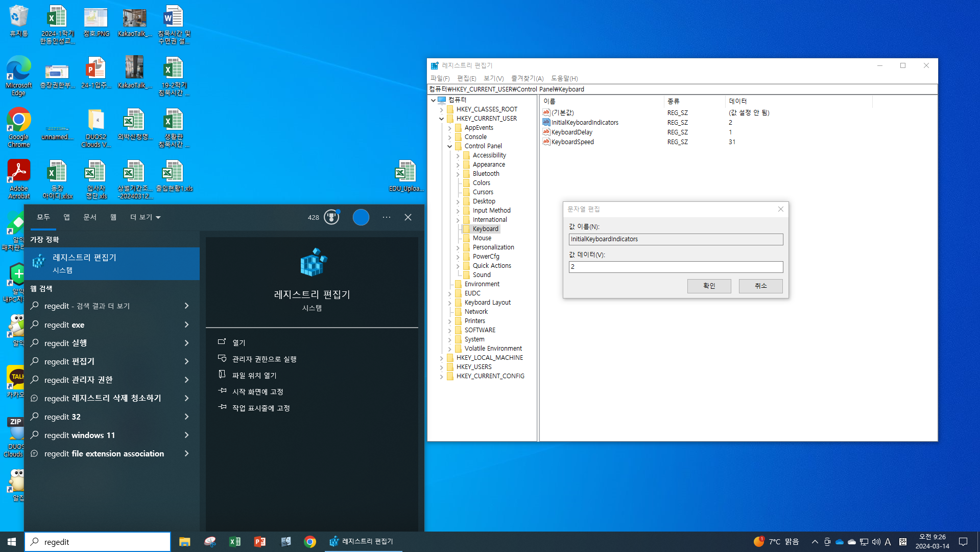Close the search panel with X
Viewport: 980px width, 552px height.
point(408,217)
